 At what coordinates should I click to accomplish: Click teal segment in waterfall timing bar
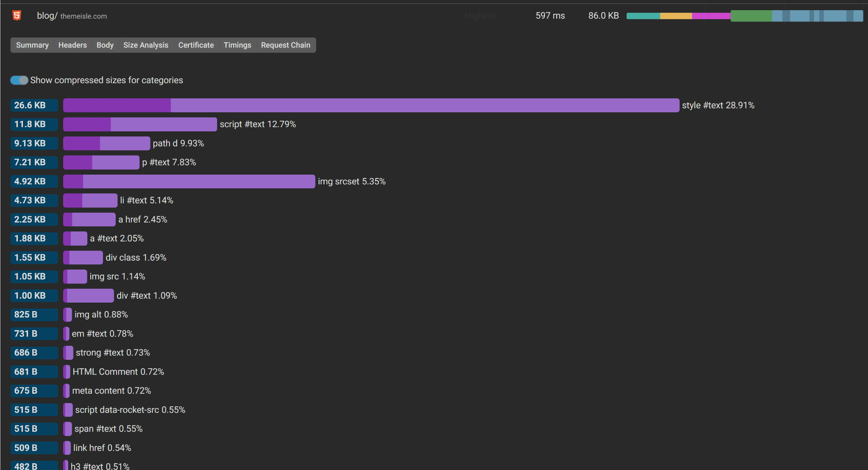(x=643, y=16)
